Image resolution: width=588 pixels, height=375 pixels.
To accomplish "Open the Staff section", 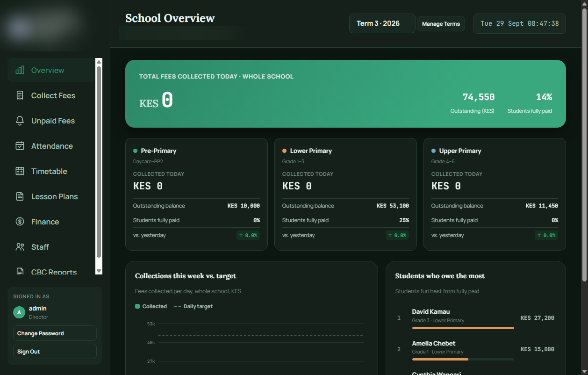I will [51, 247].
